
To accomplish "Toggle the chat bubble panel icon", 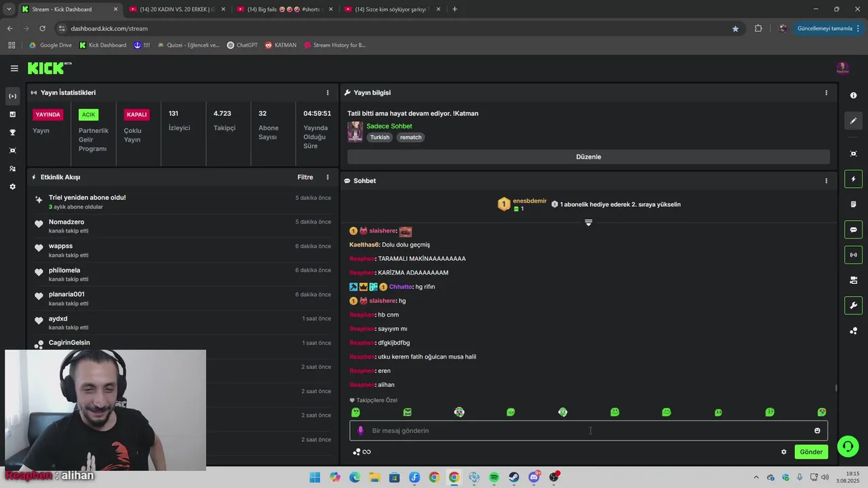I will point(853,230).
